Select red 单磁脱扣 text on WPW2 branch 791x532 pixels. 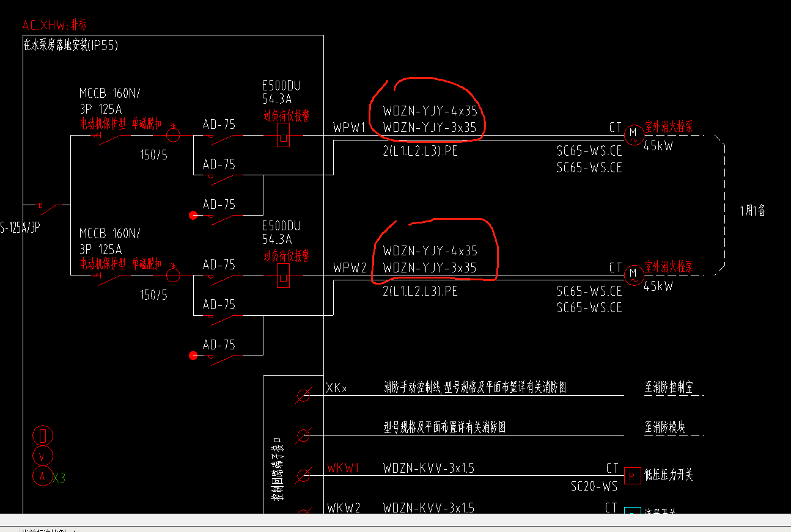click(x=146, y=264)
